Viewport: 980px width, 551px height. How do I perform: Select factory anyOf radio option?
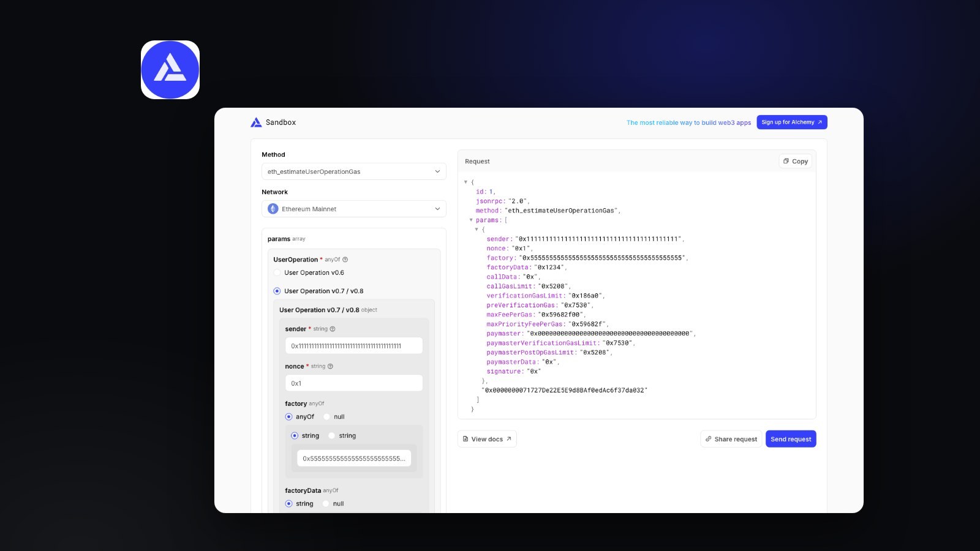[288, 416]
